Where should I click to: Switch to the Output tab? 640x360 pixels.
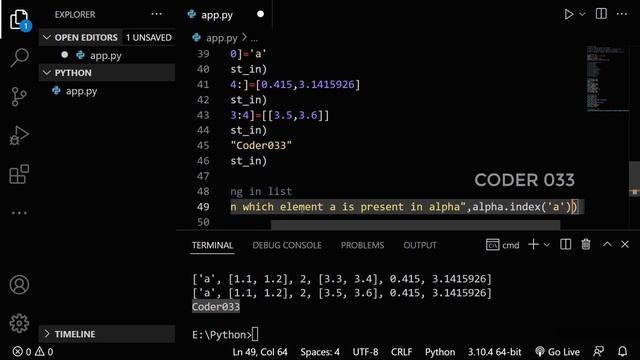pyautogui.click(x=420, y=245)
